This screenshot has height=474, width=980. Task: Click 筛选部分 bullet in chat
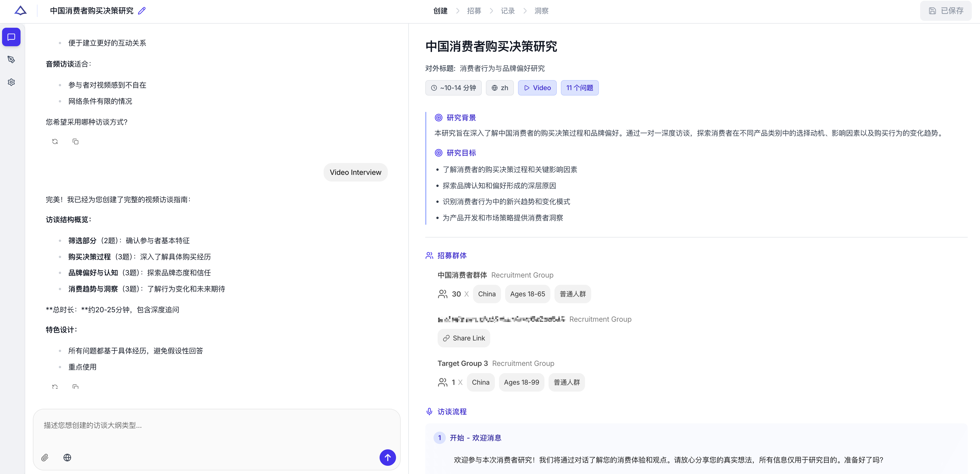(129, 241)
